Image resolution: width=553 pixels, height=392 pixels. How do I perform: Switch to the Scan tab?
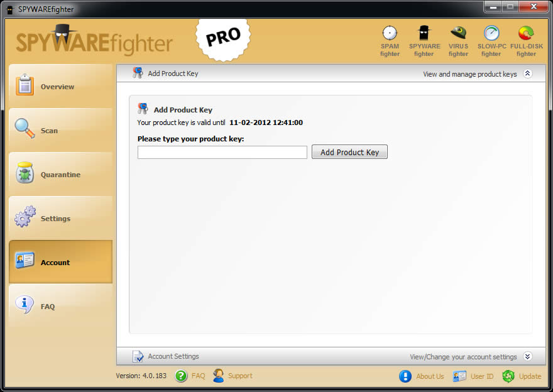coord(61,130)
